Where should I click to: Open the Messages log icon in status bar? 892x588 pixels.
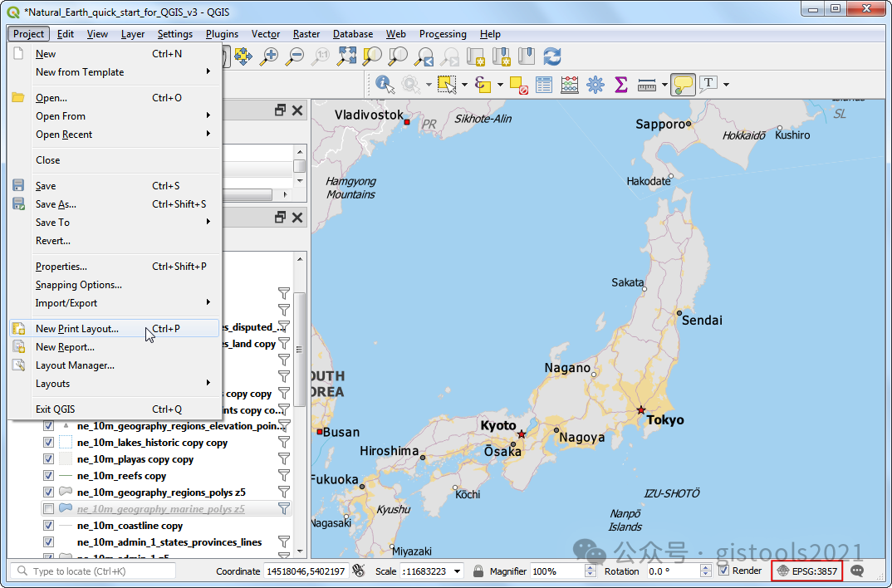[x=857, y=571]
